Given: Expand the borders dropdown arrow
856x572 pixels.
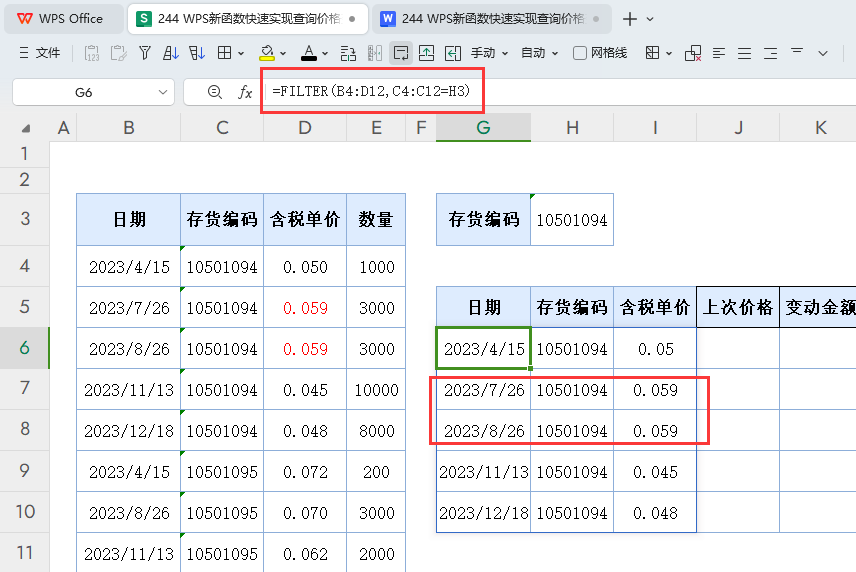Looking at the screenshot, I should pos(241,53).
